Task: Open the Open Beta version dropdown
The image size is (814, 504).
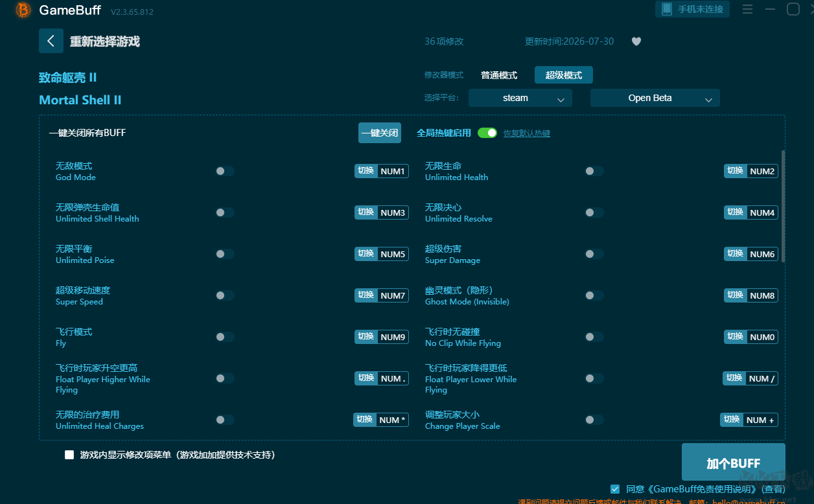Action: (655, 98)
